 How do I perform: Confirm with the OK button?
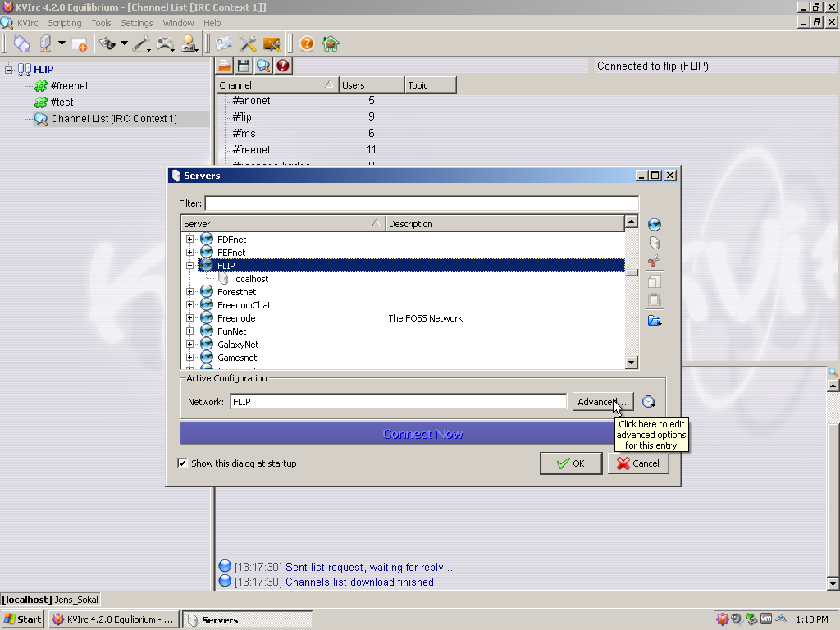[571, 463]
